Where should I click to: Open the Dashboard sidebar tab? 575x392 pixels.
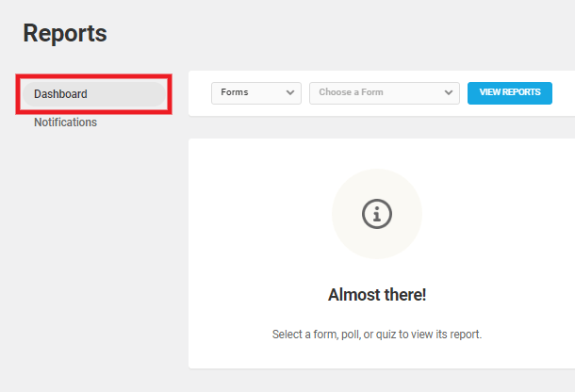94,94
